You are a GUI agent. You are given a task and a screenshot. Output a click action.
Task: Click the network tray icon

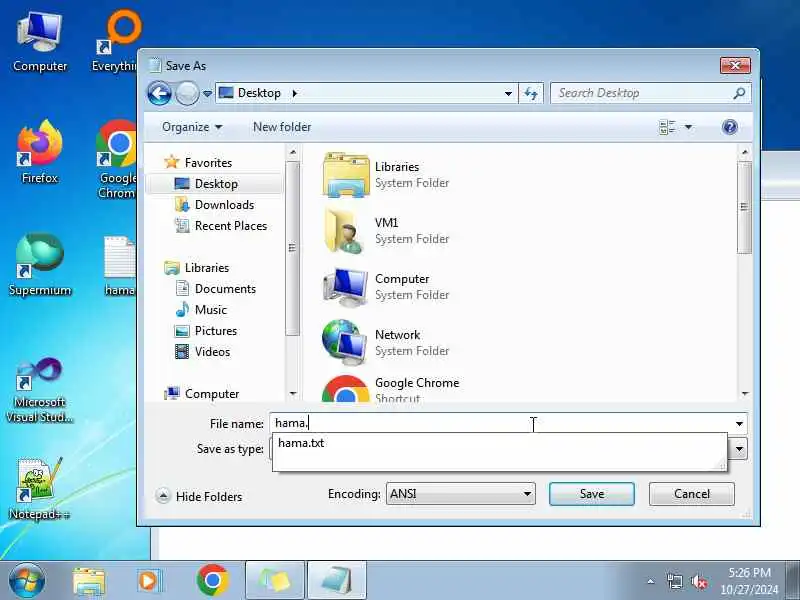click(x=674, y=581)
